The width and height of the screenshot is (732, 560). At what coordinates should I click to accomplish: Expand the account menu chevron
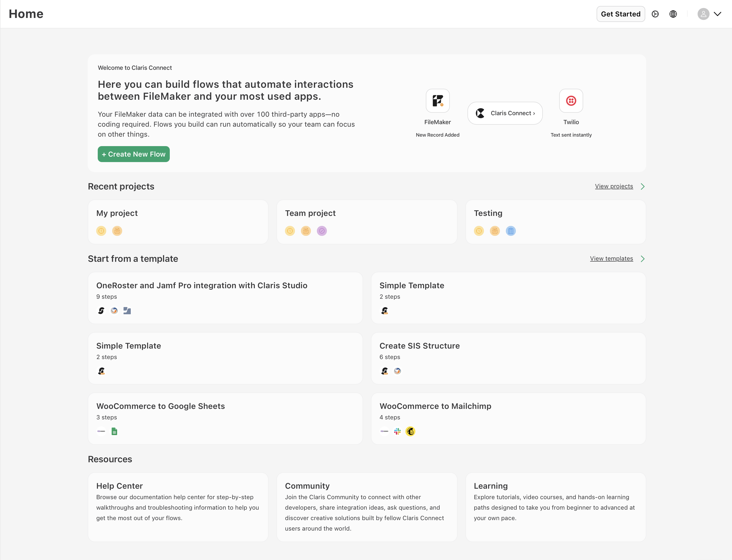click(x=717, y=14)
